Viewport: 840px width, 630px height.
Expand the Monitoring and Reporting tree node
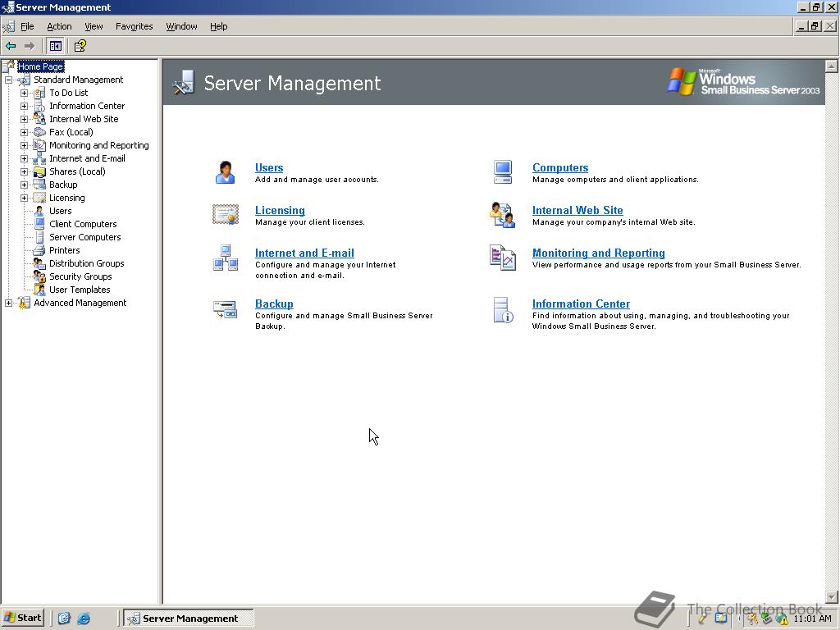[24, 145]
